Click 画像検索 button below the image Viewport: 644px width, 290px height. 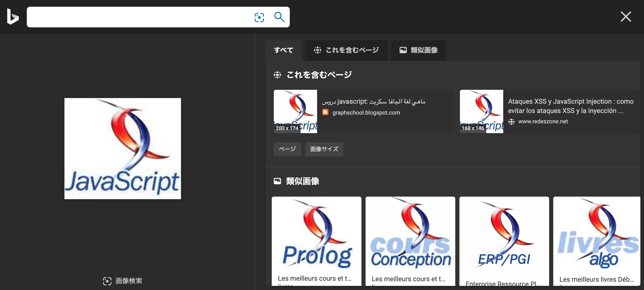pos(123,281)
